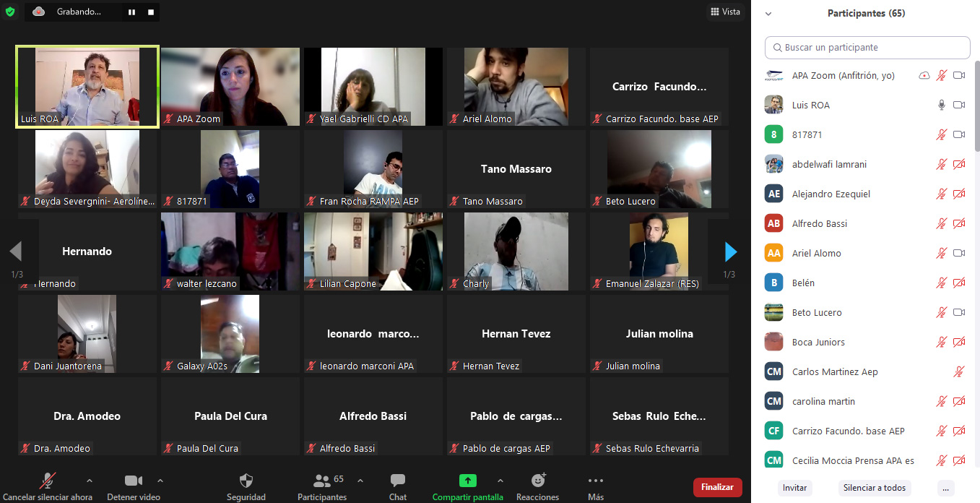Open the Vista layout menu

pyautogui.click(x=725, y=12)
